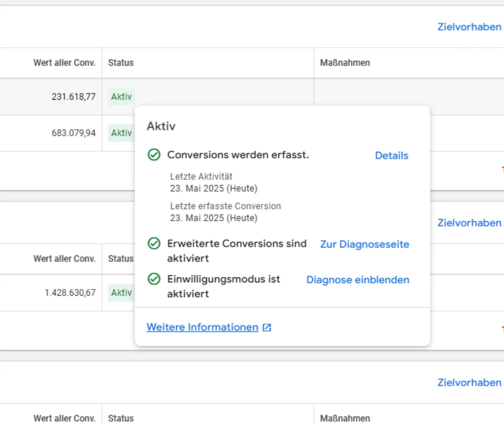Click checkmark icon next to "Erweiterte Conversions"
The width and height of the screenshot is (504, 423).
(x=153, y=244)
